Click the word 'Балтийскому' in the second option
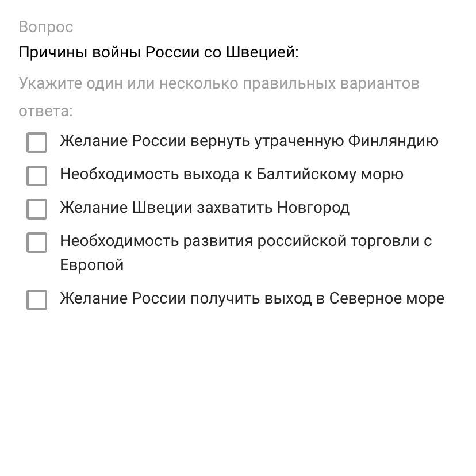 click(306, 175)
